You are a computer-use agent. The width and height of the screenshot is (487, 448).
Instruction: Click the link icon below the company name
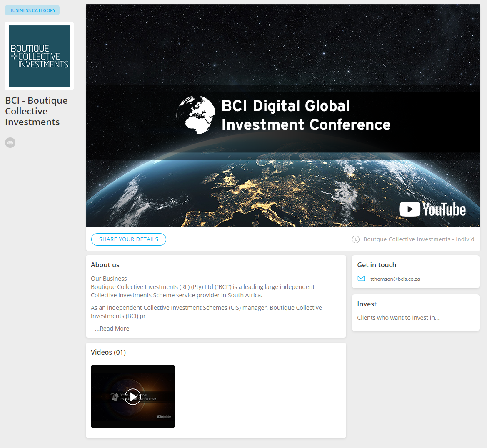[10, 143]
